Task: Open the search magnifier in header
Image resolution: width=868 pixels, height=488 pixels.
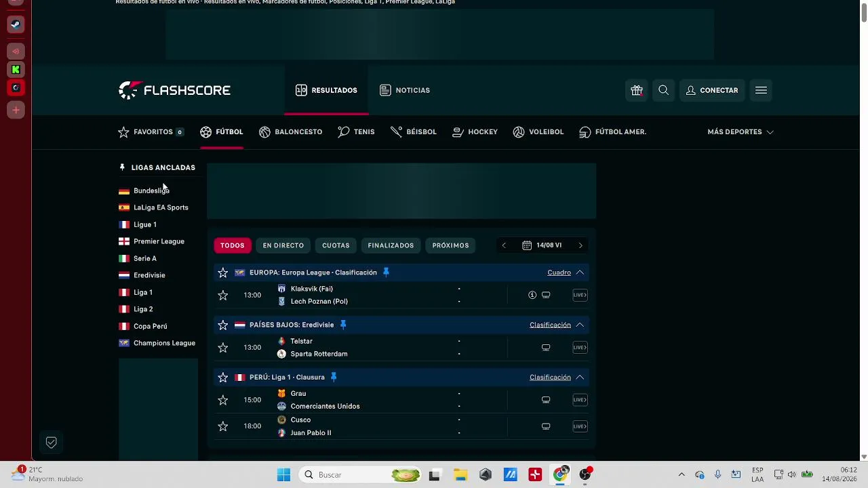Action: point(663,90)
